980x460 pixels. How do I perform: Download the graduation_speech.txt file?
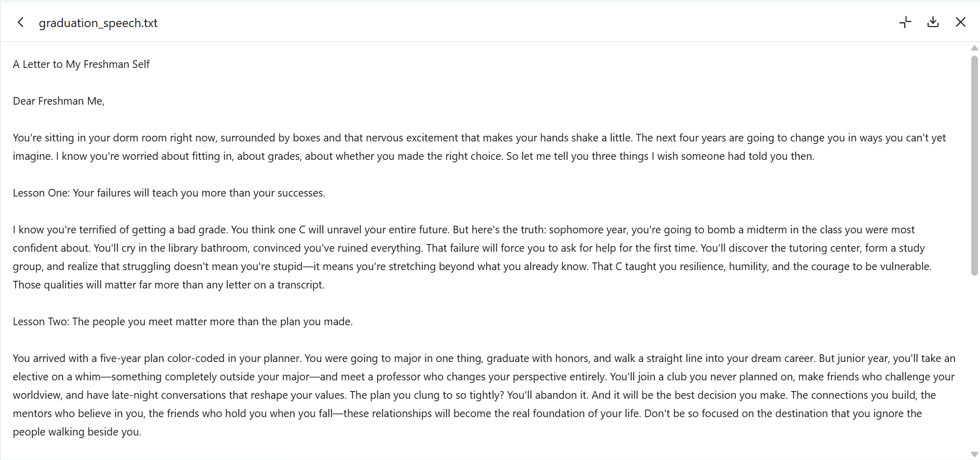tap(933, 22)
